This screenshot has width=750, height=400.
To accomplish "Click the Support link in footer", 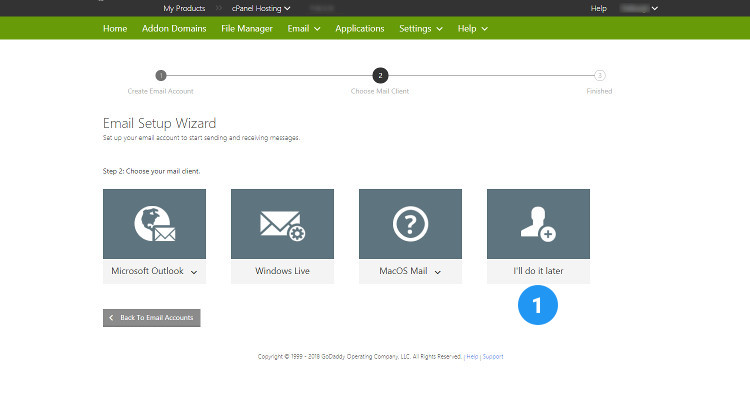I will tap(493, 356).
